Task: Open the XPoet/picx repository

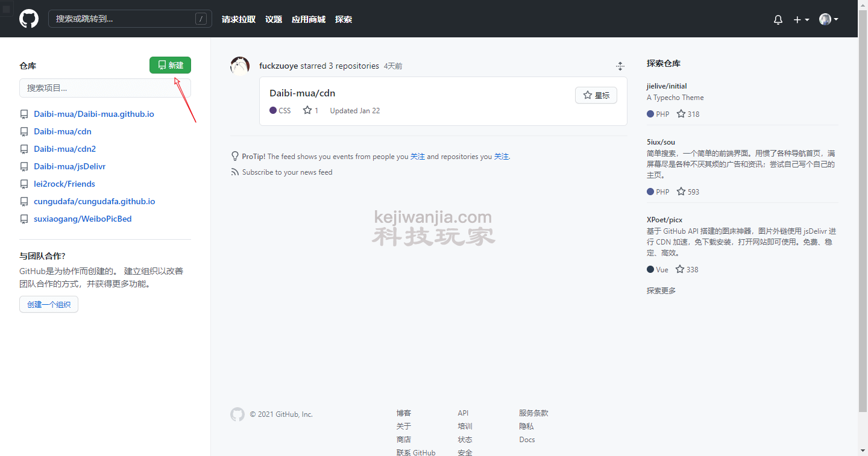Action: (664, 220)
